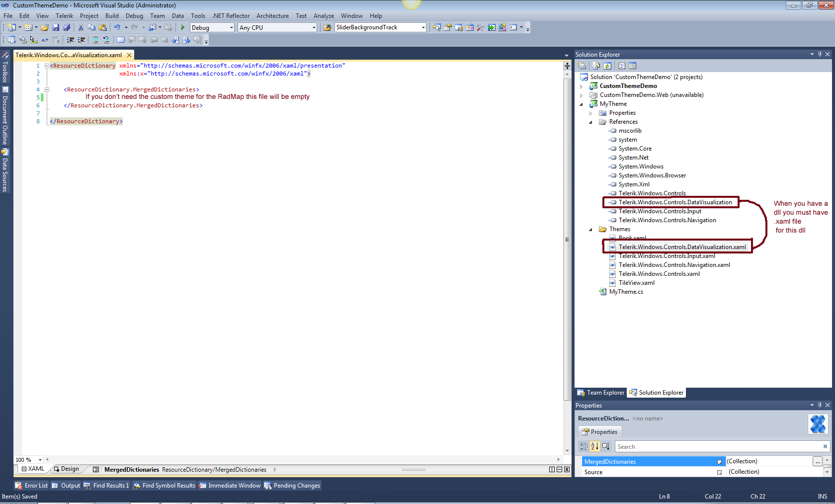Click the Increase Indent icon
This screenshot has height=504, width=835.
[81, 40]
